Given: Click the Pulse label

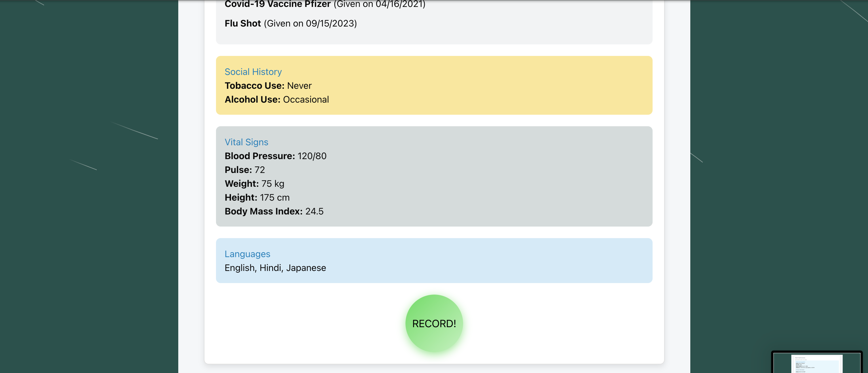Looking at the screenshot, I should (238, 170).
